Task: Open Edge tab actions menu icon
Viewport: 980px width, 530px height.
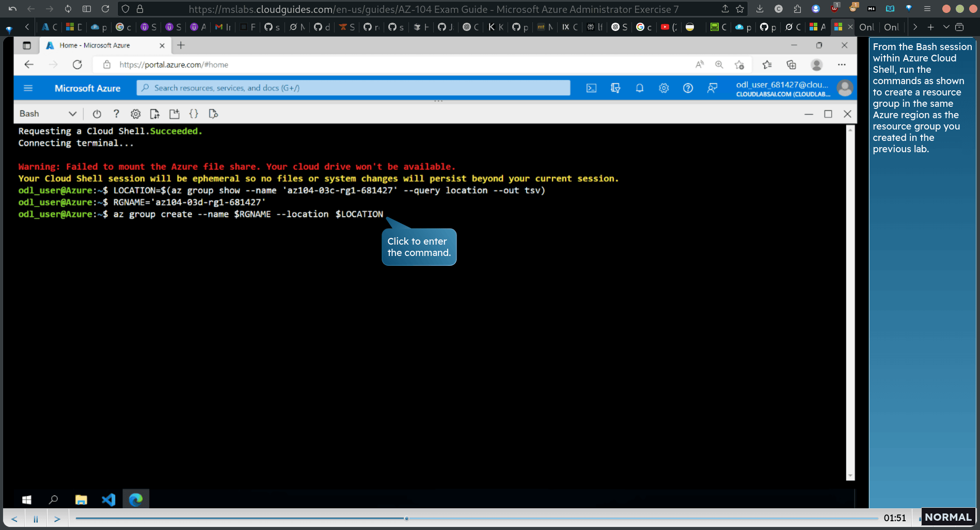Action: pyautogui.click(x=27, y=45)
